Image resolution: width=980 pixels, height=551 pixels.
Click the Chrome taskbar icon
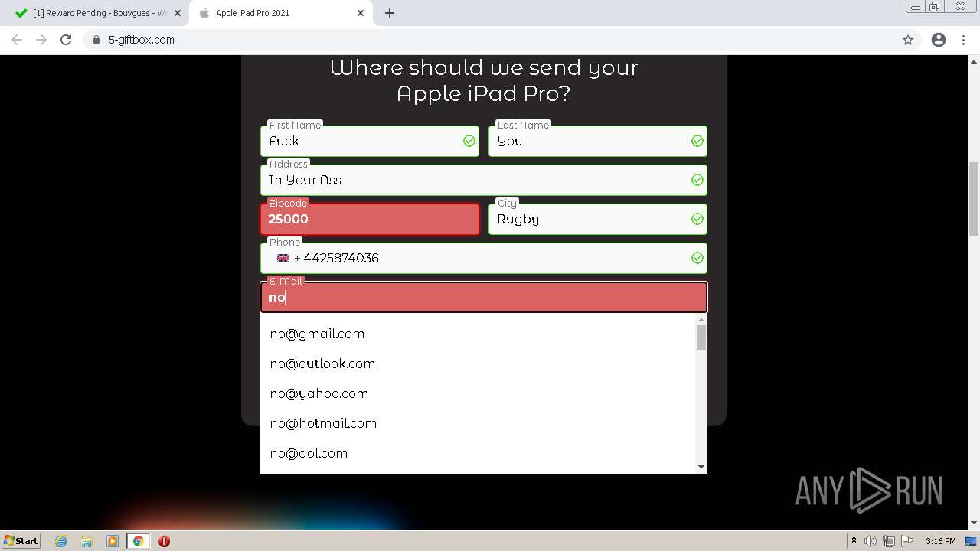pyautogui.click(x=139, y=541)
